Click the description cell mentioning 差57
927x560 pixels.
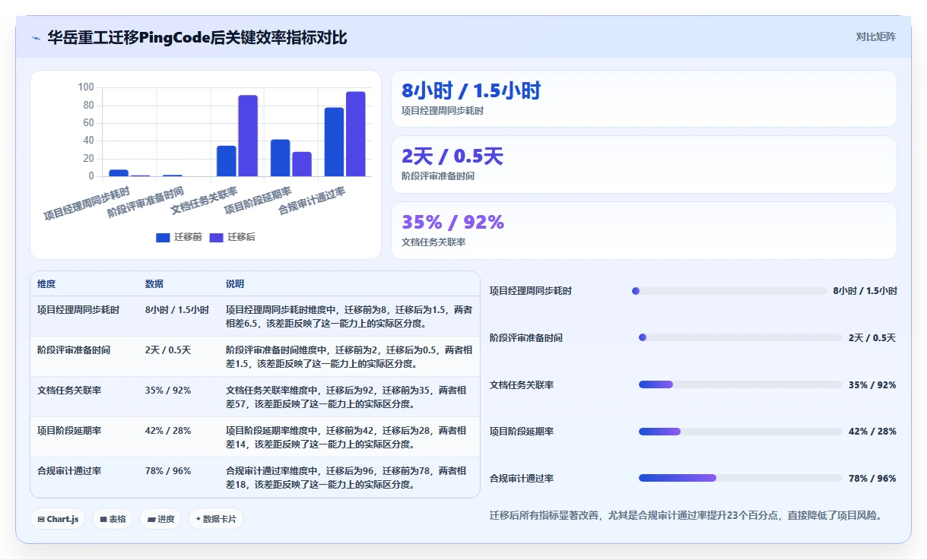[349, 397]
